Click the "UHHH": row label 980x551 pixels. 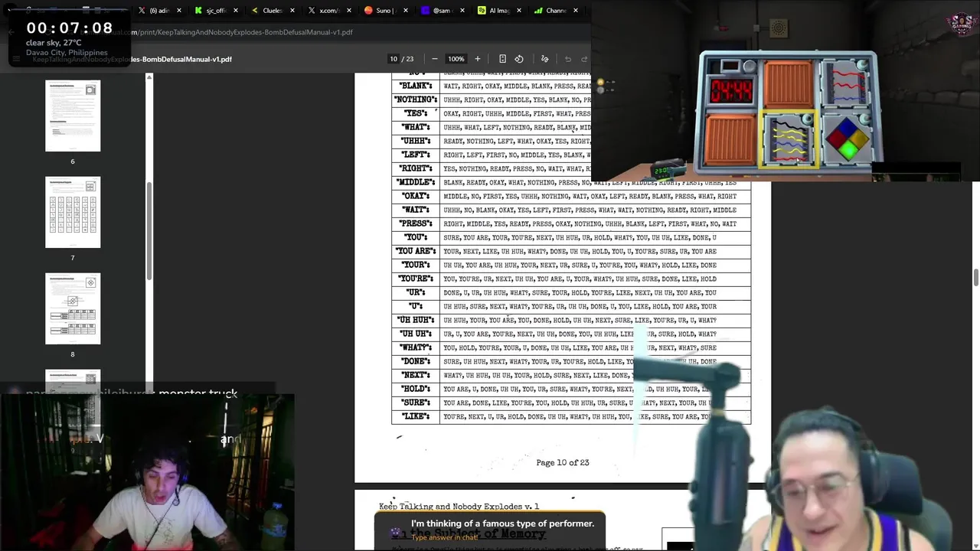(416, 141)
